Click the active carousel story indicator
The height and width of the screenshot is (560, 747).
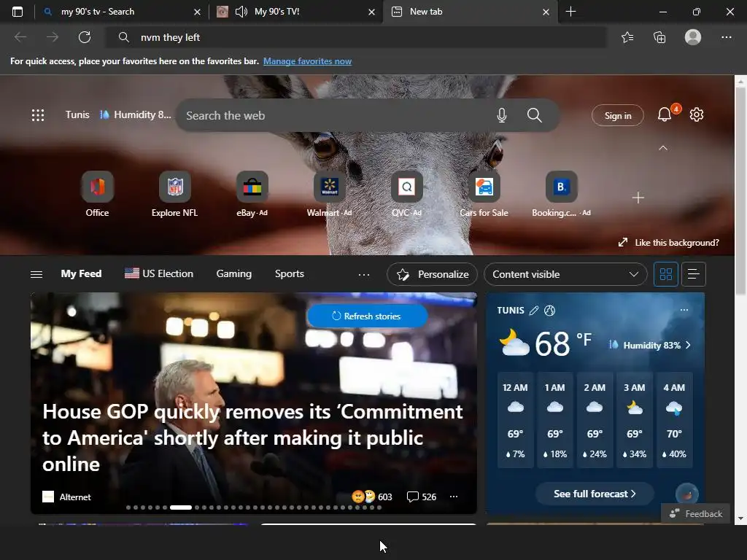click(x=181, y=507)
